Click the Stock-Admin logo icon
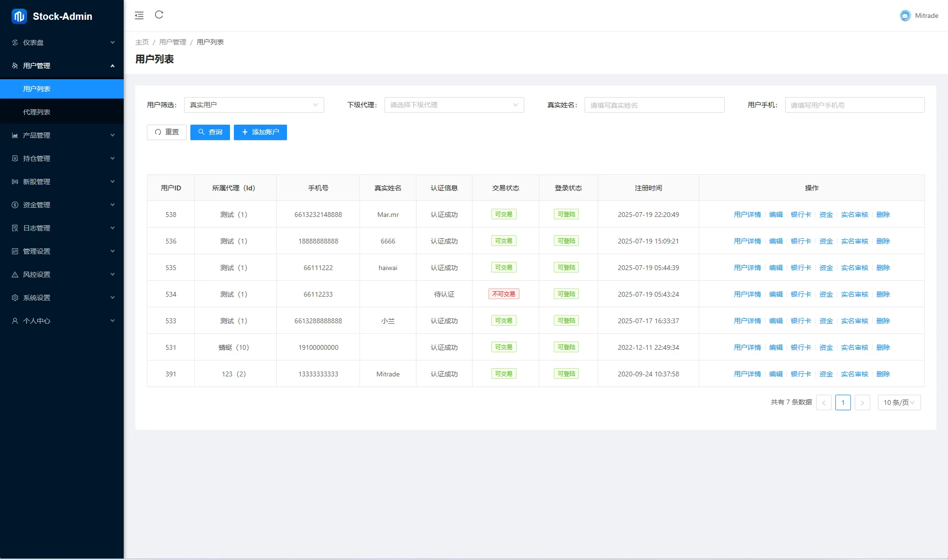 click(x=19, y=16)
